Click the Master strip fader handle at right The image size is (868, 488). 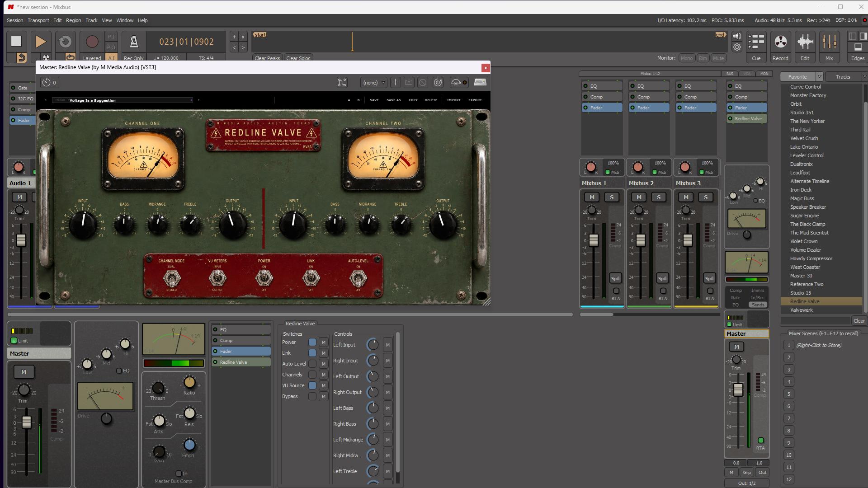[x=738, y=389]
